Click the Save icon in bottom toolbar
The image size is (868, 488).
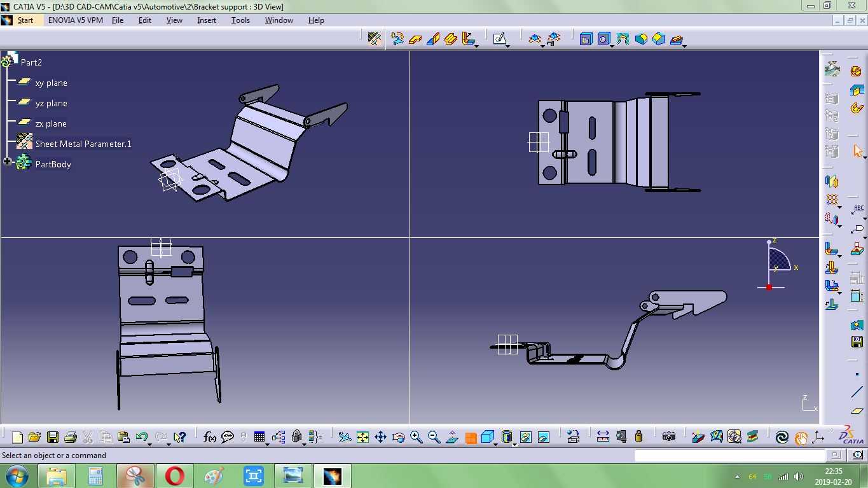click(x=53, y=437)
